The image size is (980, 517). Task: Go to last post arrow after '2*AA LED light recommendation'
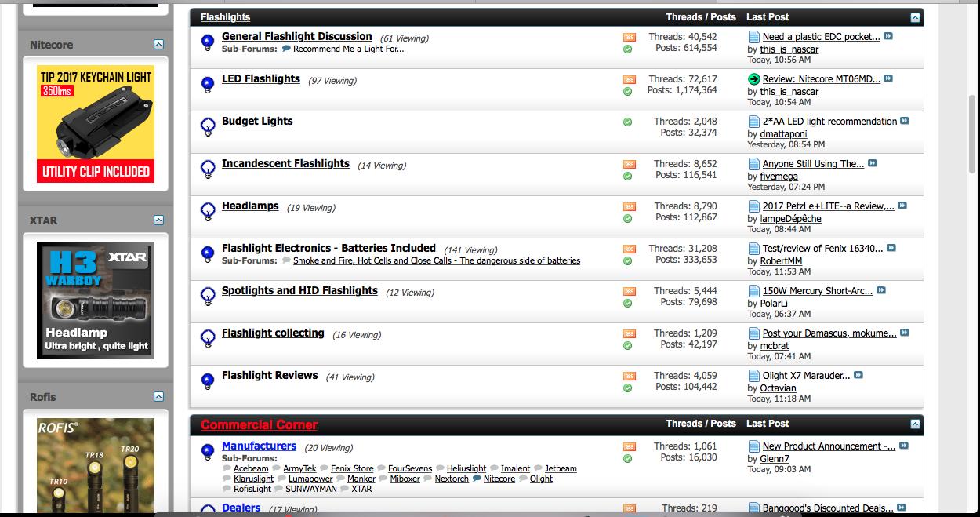[905, 121]
